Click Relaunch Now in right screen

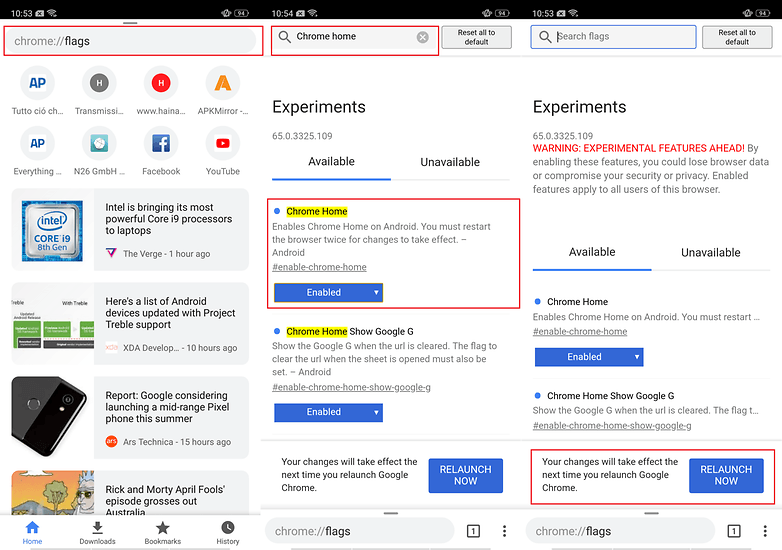tap(726, 475)
